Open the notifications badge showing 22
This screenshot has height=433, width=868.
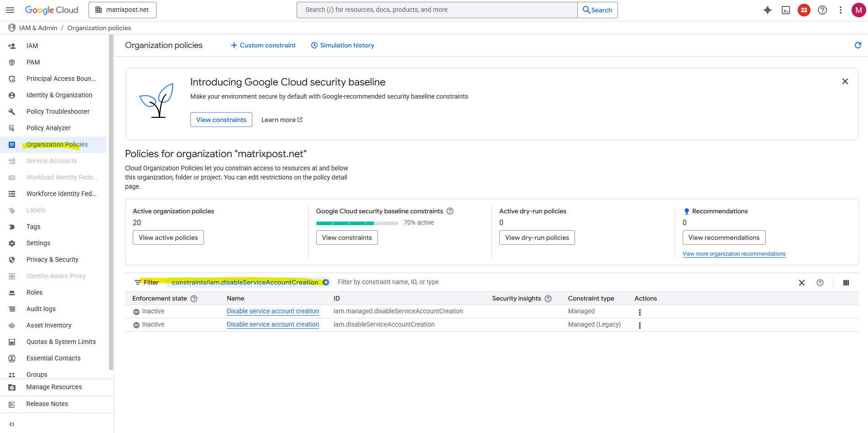click(804, 10)
